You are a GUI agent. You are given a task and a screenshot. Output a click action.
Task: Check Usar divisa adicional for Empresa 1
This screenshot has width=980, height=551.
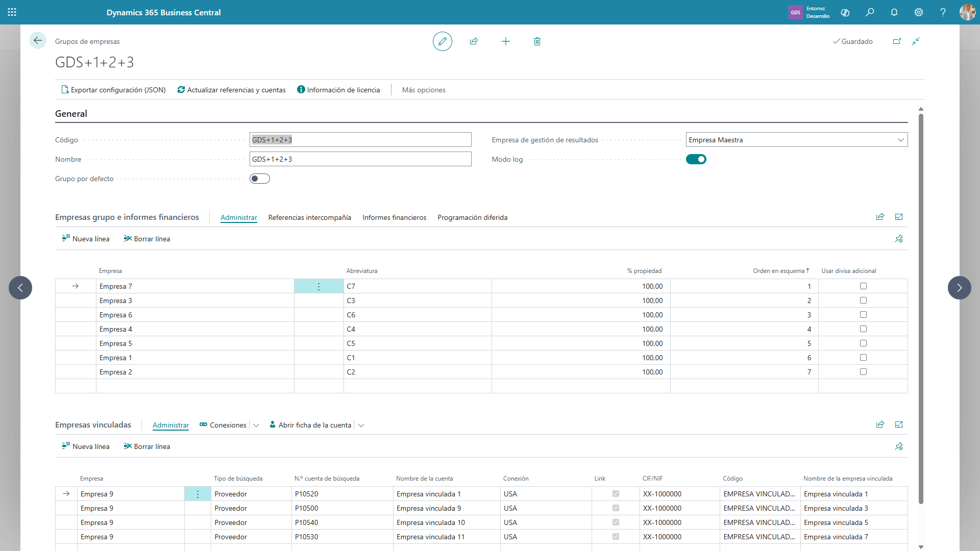coord(863,358)
